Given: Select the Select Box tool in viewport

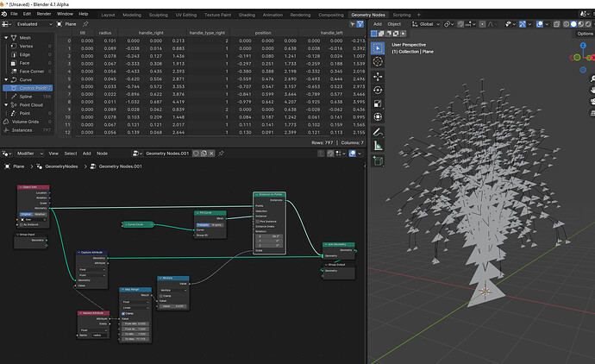Looking at the screenshot, I should pyautogui.click(x=378, y=47).
